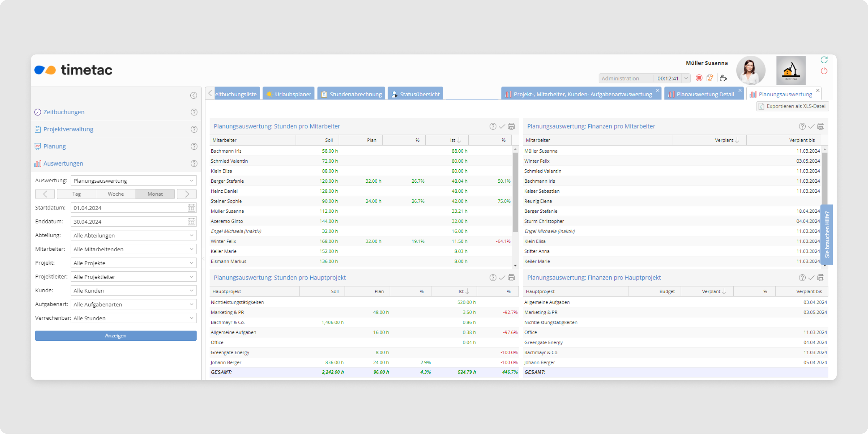Image resolution: width=868 pixels, height=434 pixels.
Task: Collapse the left sidebar panel
Action: pyautogui.click(x=193, y=95)
